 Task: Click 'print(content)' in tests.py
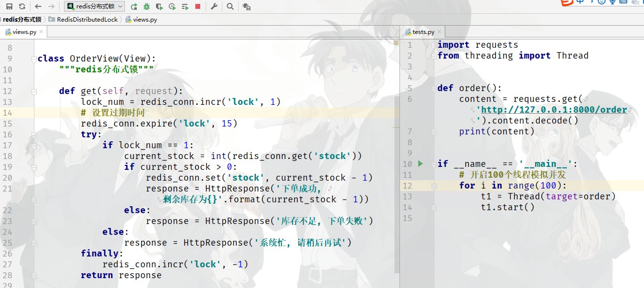(496, 131)
